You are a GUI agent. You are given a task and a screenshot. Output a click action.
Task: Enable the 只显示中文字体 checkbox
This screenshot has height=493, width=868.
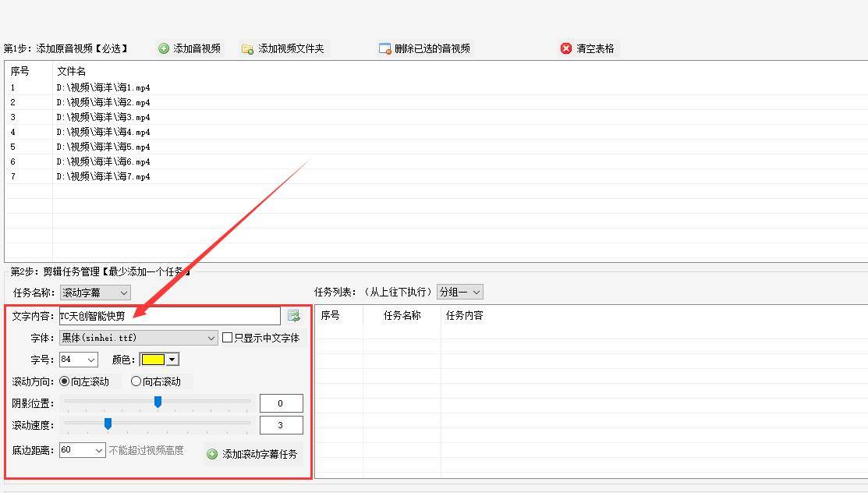[x=227, y=337]
